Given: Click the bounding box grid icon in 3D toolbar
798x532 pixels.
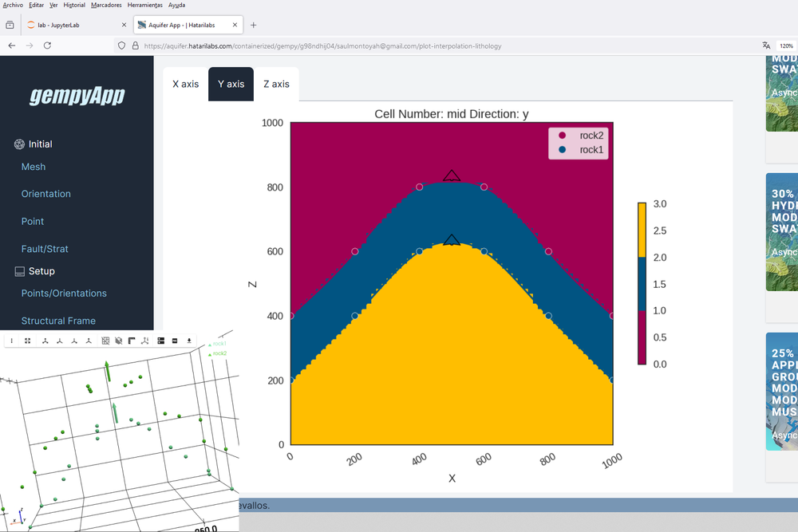Looking at the screenshot, I should 104,341.
